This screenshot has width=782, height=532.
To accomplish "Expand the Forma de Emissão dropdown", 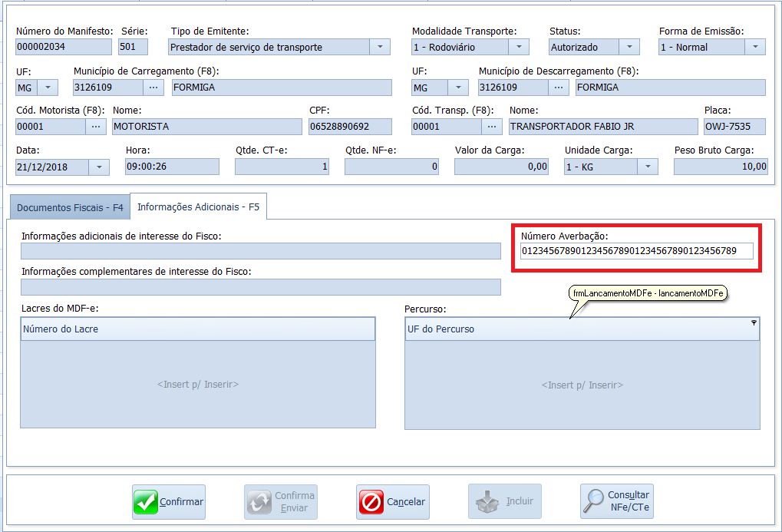I will [754, 48].
